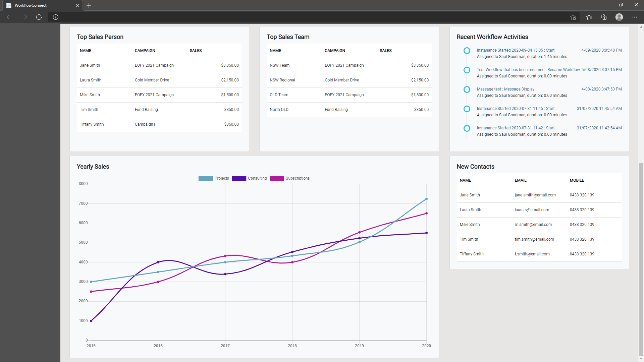Click the address bar field

[x=302, y=17]
